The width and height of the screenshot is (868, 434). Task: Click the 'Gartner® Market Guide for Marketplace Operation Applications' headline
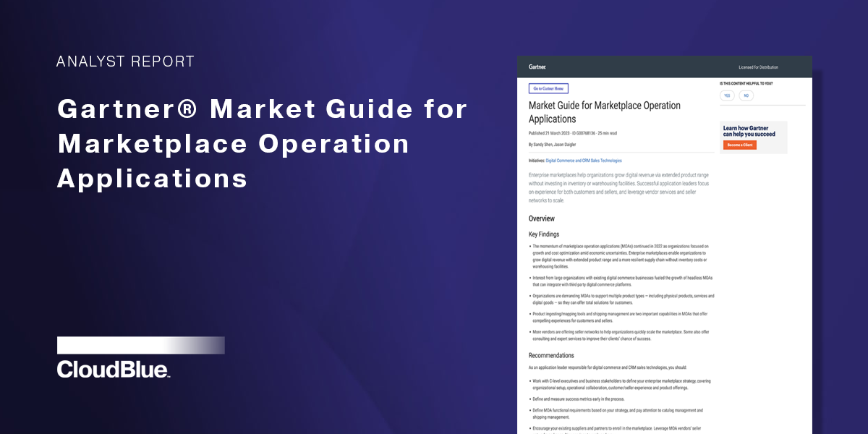pyautogui.click(x=263, y=143)
